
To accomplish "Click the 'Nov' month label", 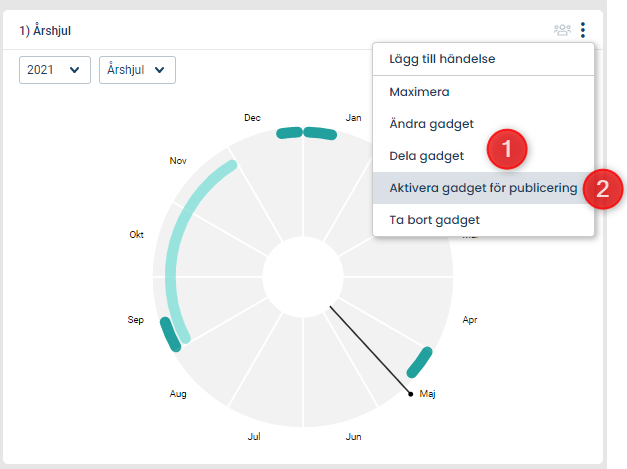I will pyautogui.click(x=178, y=161).
